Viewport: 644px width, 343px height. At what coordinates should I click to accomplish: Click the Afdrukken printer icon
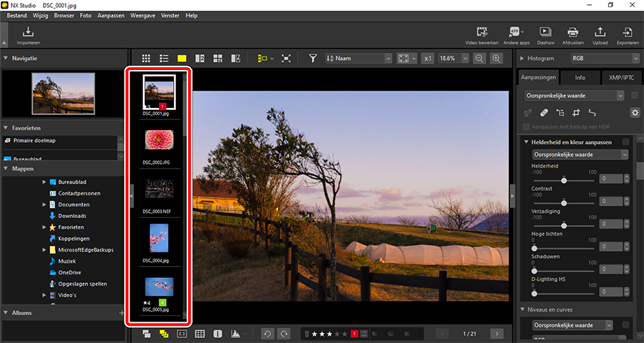tap(573, 32)
